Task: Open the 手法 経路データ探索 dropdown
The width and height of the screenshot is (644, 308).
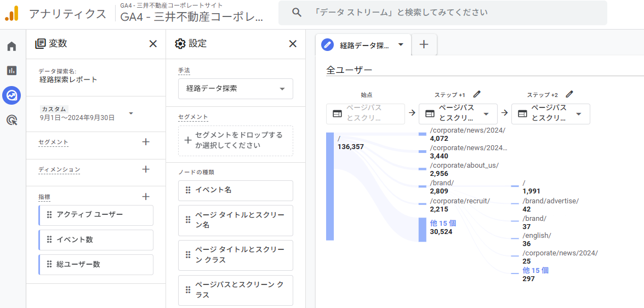Action: tap(236, 89)
